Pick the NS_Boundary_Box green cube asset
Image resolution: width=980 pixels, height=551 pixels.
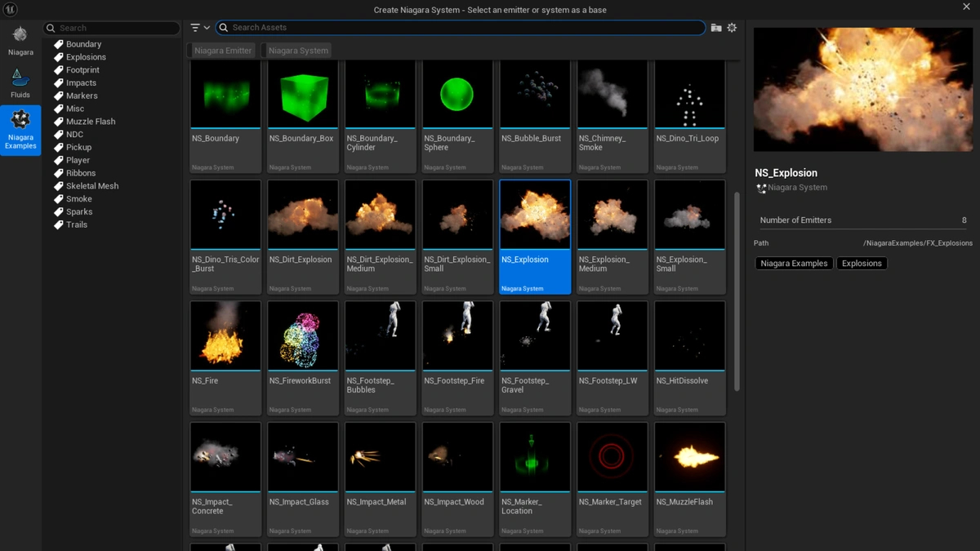pyautogui.click(x=303, y=95)
